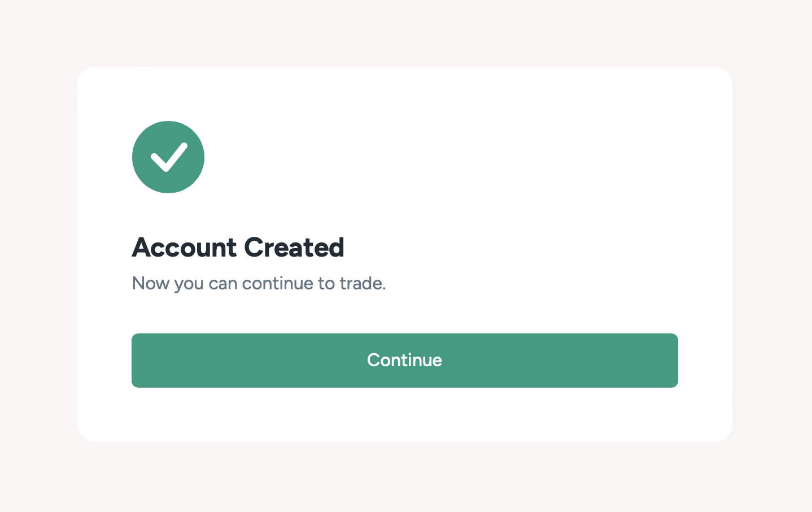
Task: Click the account creation success icon
Action: (x=168, y=157)
